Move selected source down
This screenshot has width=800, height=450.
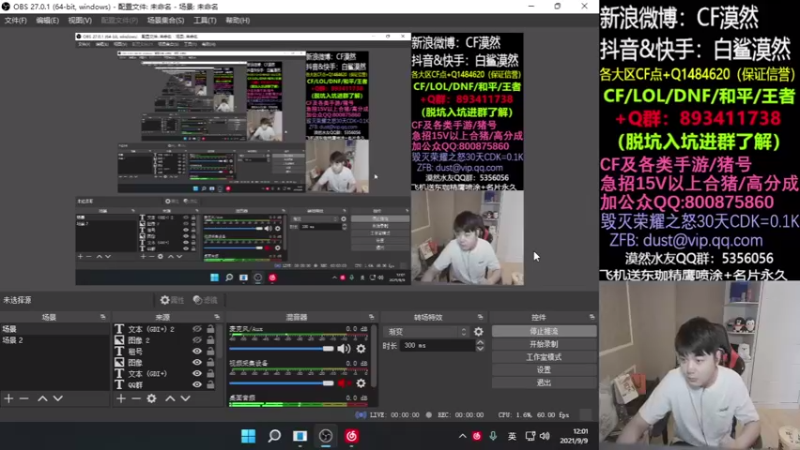(185, 398)
